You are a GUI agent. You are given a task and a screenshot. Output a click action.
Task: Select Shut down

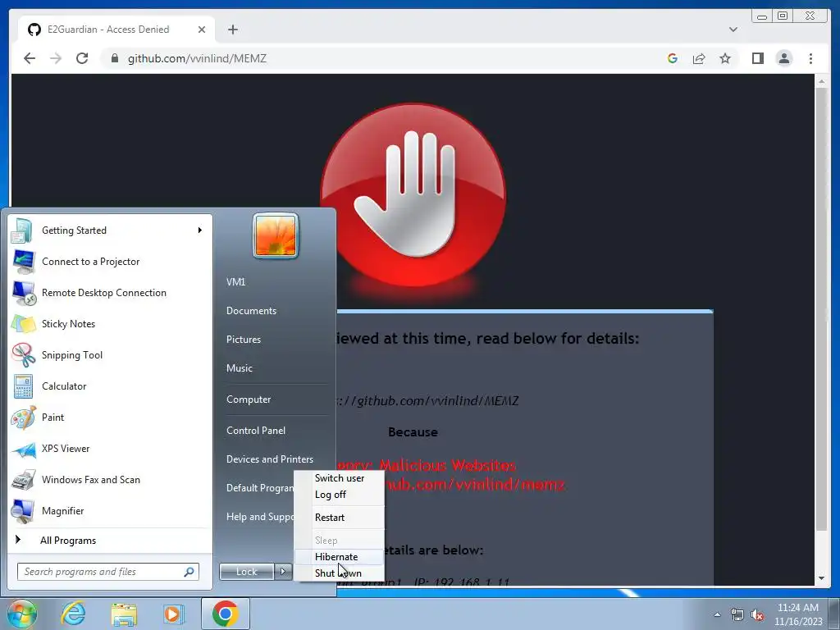tap(339, 573)
